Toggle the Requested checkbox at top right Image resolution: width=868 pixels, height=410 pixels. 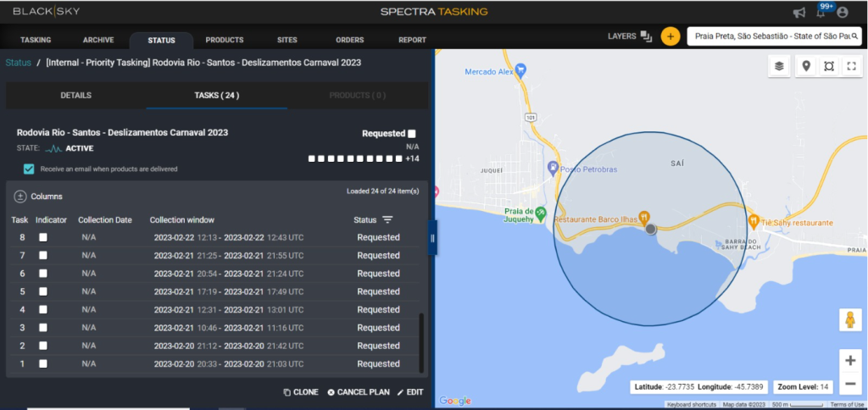[x=411, y=133]
